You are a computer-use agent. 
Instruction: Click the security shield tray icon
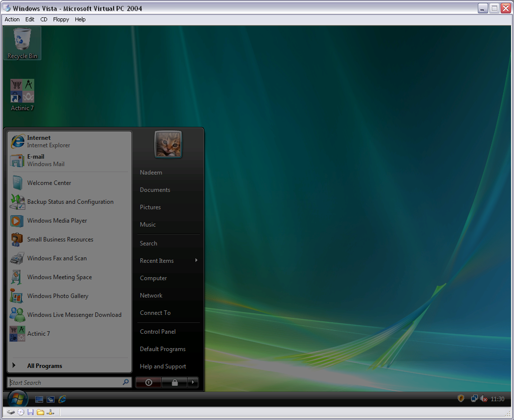point(461,398)
